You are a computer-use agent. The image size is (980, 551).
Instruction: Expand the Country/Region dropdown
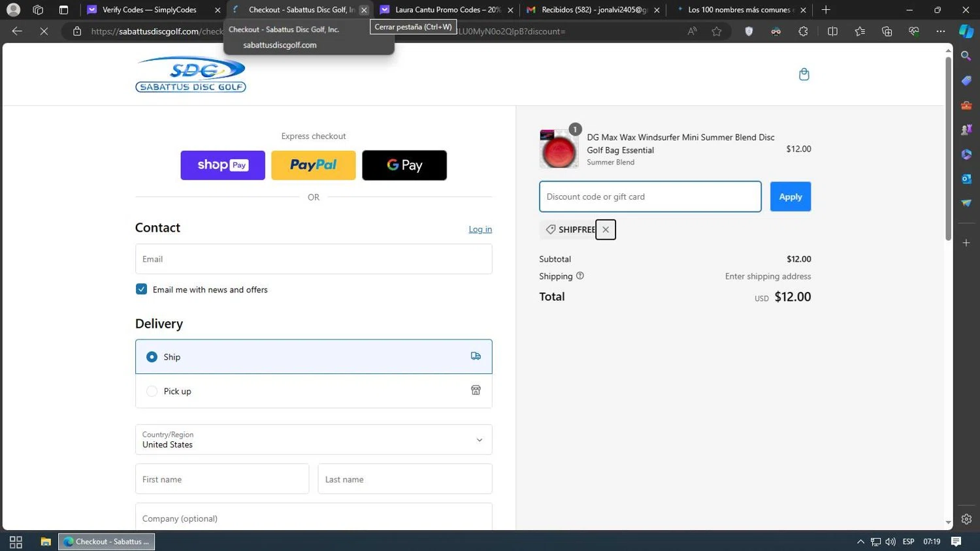point(314,439)
